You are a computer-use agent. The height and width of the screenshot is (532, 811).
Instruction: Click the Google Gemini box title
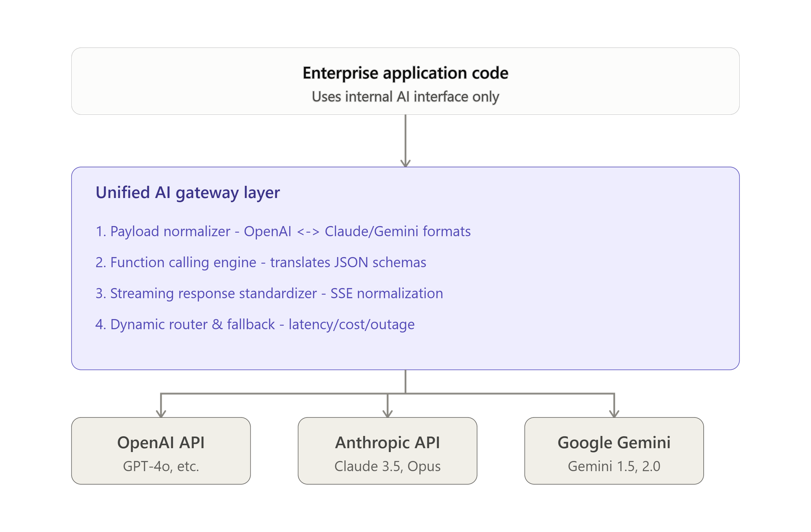(614, 443)
